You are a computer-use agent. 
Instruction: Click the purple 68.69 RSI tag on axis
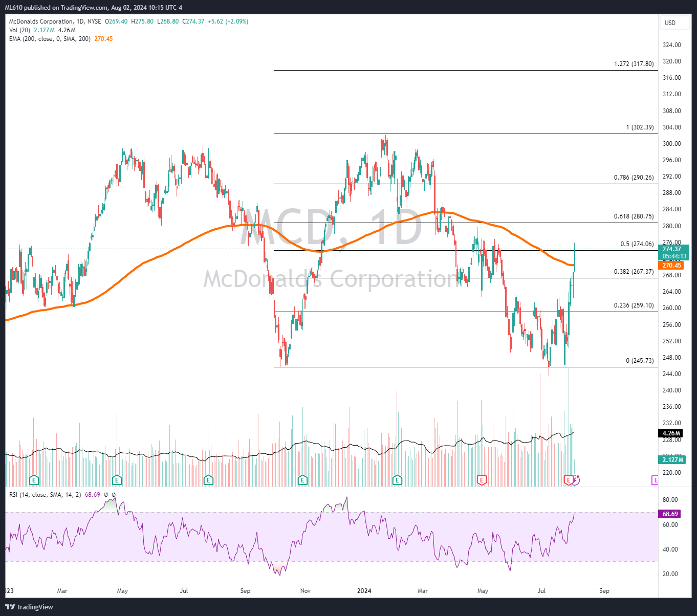pyautogui.click(x=670, y=514)
